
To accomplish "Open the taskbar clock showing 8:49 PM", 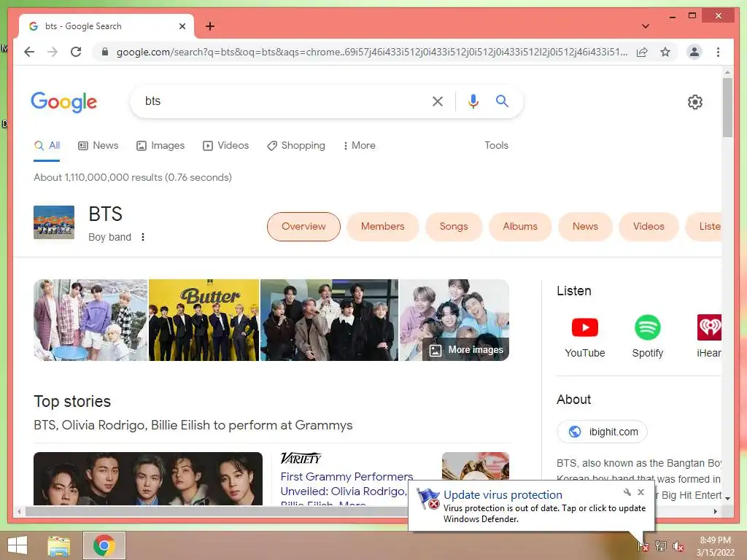I will coord(715,546).
